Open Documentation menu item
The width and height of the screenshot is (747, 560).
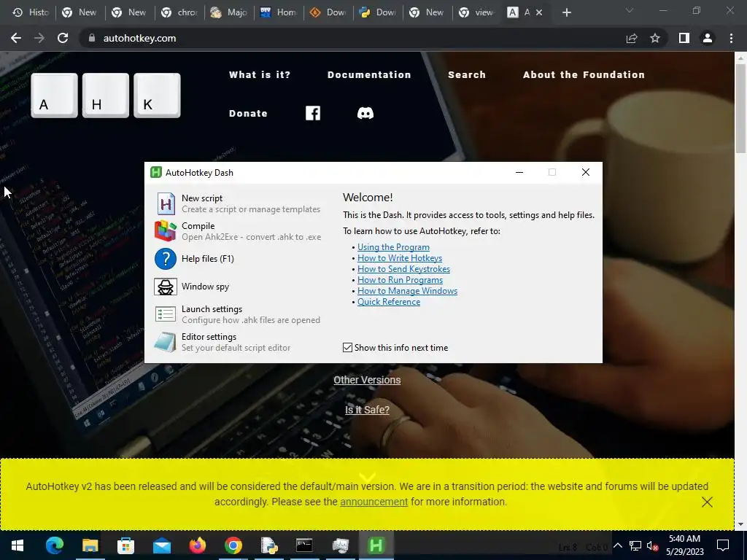pyautogui.click(x=369, y=75)
